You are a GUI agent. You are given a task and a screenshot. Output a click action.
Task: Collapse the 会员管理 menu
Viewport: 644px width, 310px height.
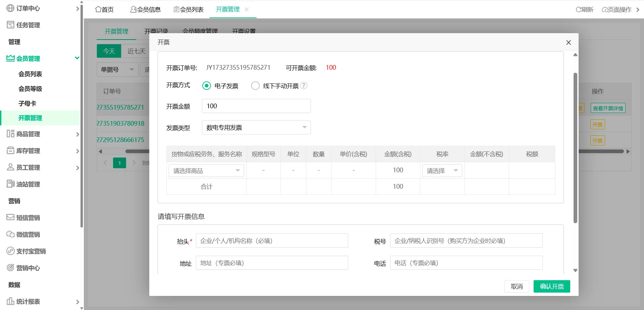pos(77,58)
